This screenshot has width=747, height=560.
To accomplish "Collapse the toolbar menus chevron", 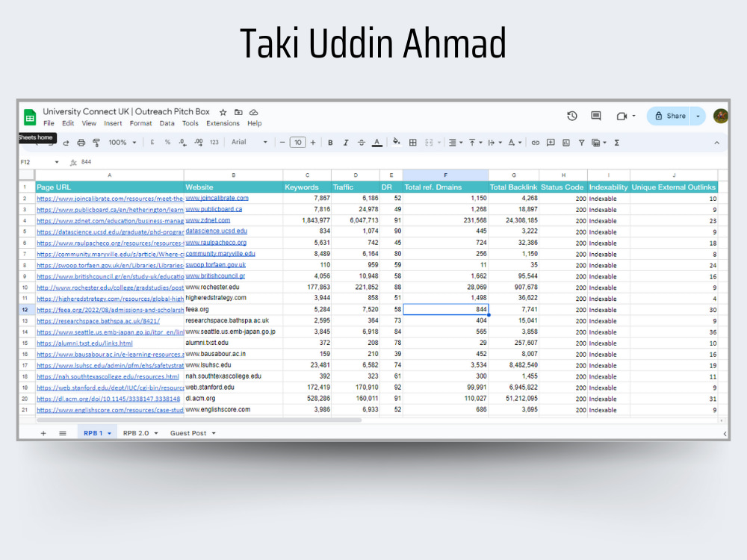I will point(716,143).
